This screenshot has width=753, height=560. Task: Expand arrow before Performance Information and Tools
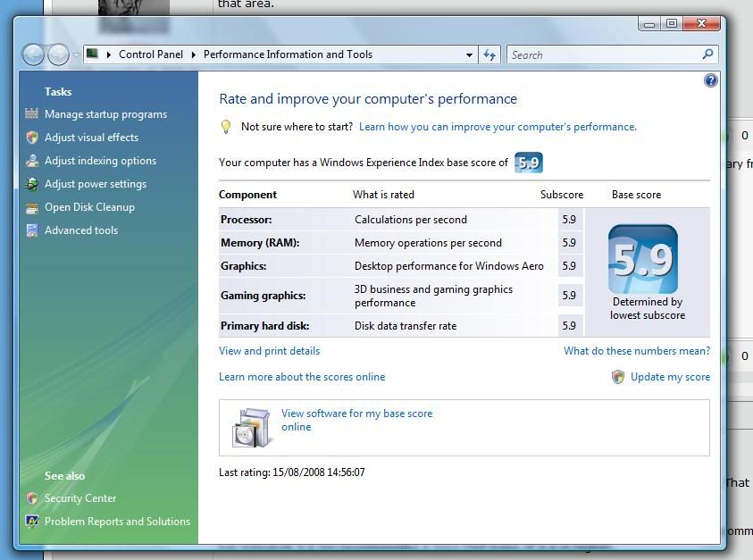pyautogui.click(x=194, y=54)
